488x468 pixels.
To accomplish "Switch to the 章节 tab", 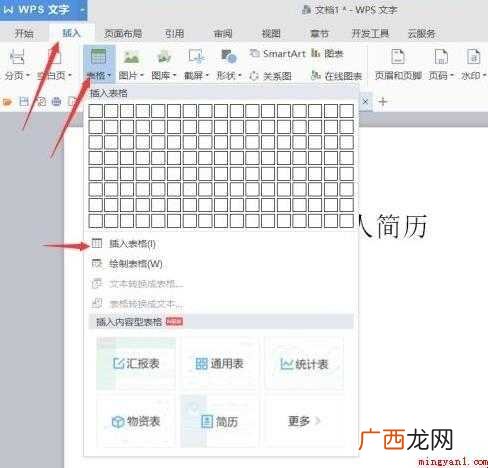I will [319, 33].
